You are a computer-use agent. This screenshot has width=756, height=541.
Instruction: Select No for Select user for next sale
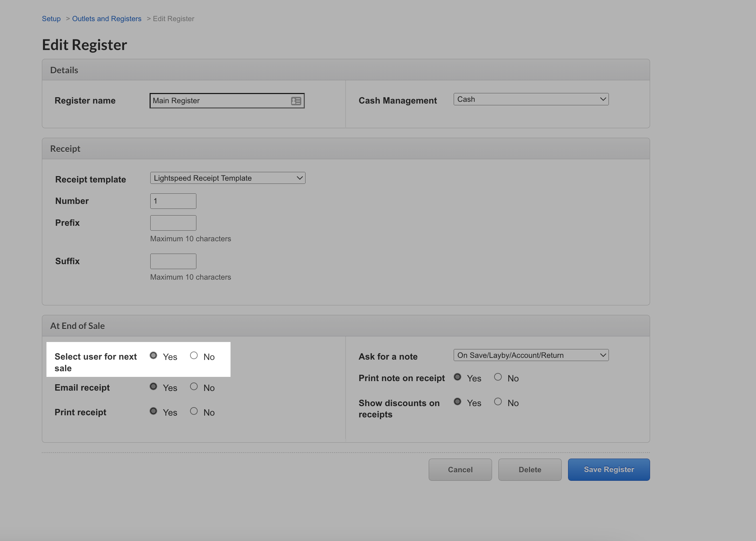coord(194,355)
